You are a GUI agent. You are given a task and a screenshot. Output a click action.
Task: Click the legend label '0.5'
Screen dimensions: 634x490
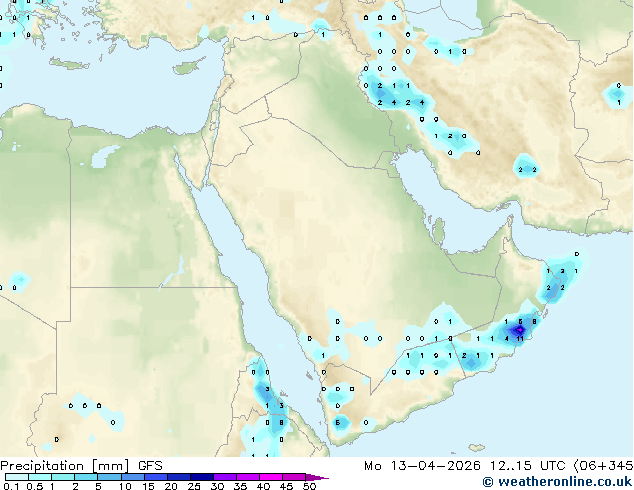pyautogui.click(x=35, y=486)
